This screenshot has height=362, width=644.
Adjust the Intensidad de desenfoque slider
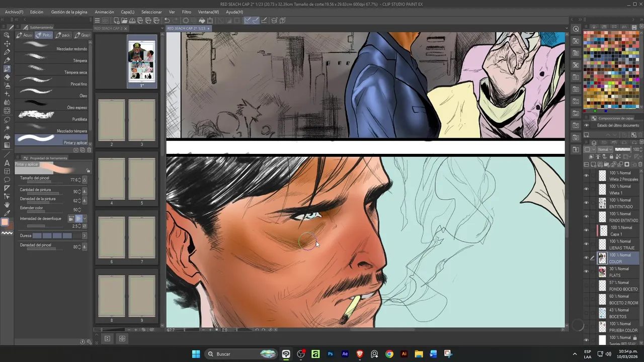[x=45, y=226]
